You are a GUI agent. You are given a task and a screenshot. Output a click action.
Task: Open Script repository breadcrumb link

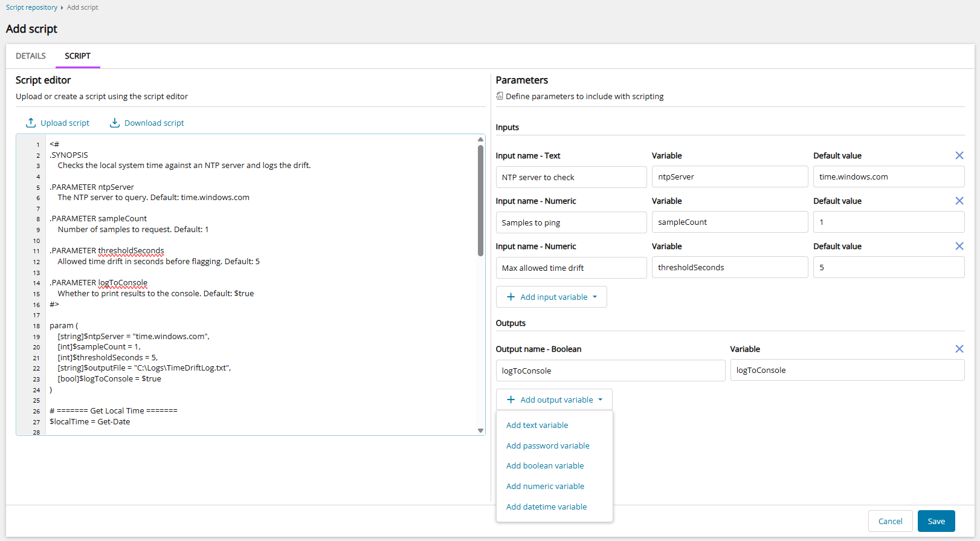point(31,7)
